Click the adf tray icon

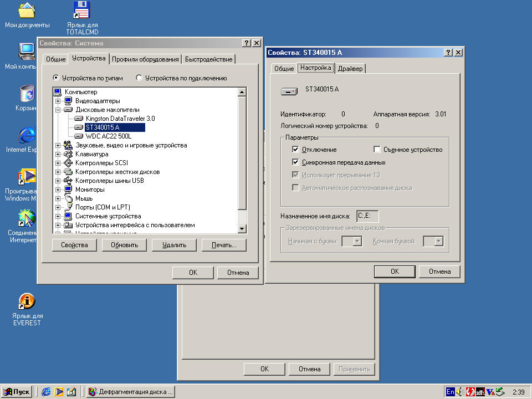click(480, 392)
